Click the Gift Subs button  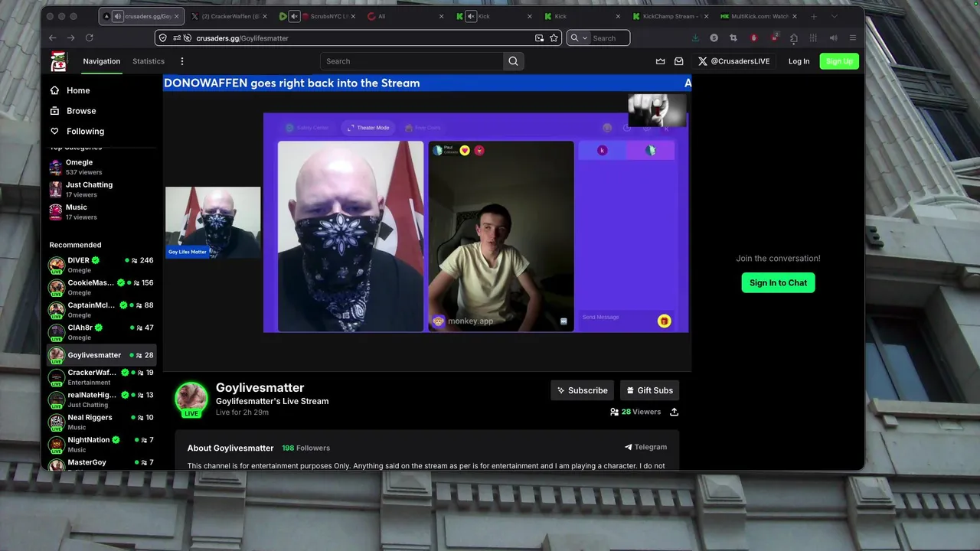point(649,390)
